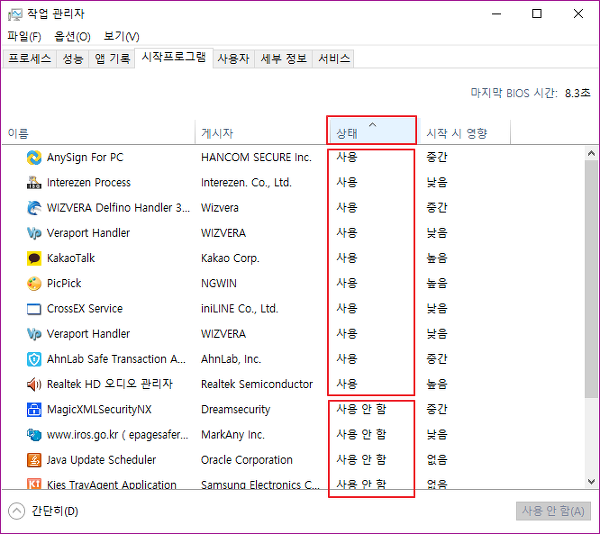Click the scrollbar down arrow
The width and height of the screenshot is (600, 534).
[591, 482]
